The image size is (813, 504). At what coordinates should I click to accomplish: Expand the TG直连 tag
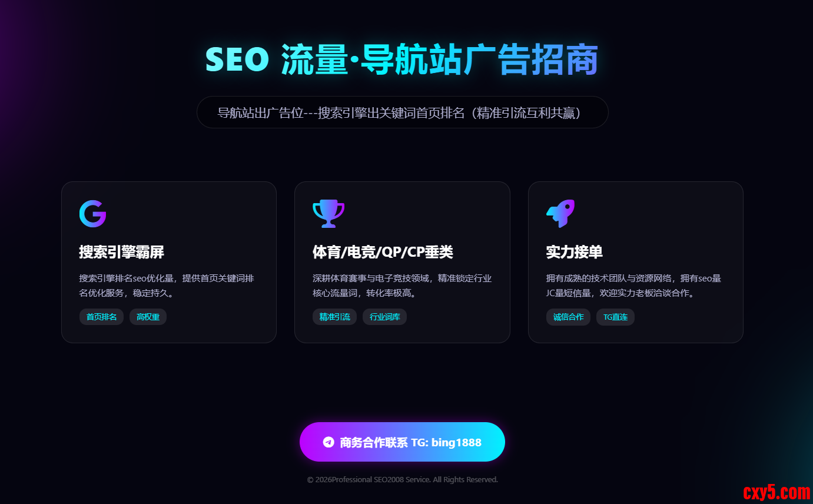(x=615, y=317)
